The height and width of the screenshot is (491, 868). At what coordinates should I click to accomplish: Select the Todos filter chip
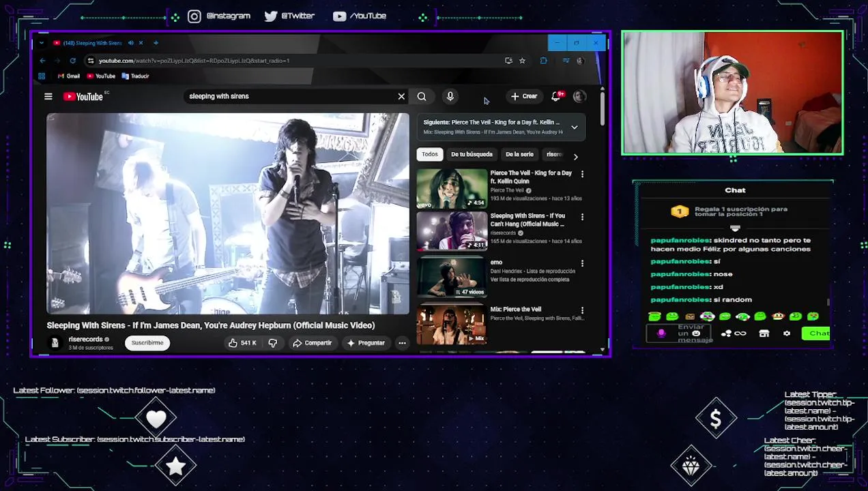point(430,154)
